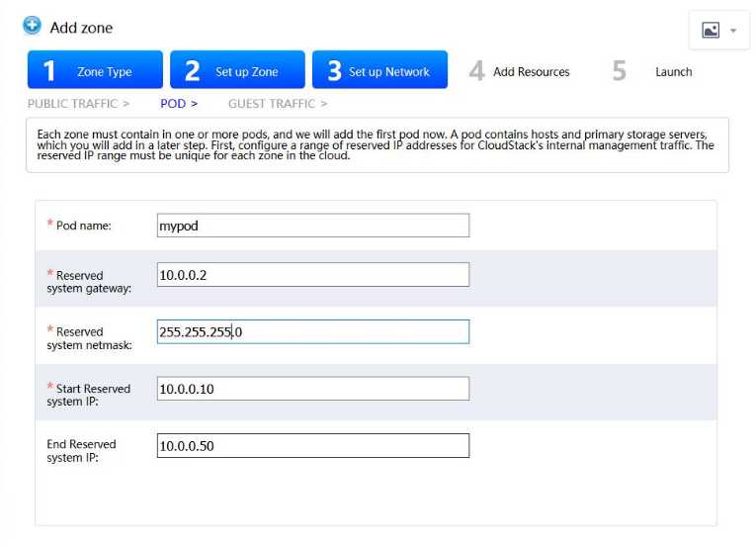The image size is (756, 546).
Task: Go to step 1 Zone Type
Action: point(95,69)
